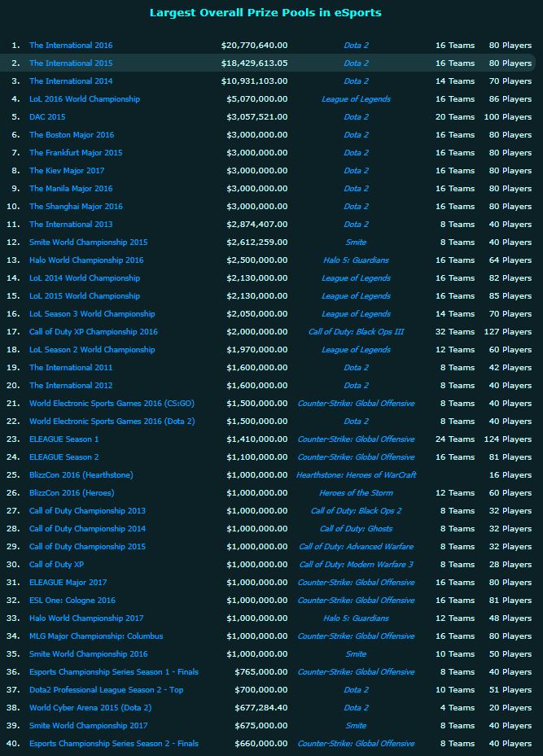Image resolution: width=543 pixels, height=756 pixels.
Task: Open Call of Duty XP Championship 2016 link
Action: 94,332
